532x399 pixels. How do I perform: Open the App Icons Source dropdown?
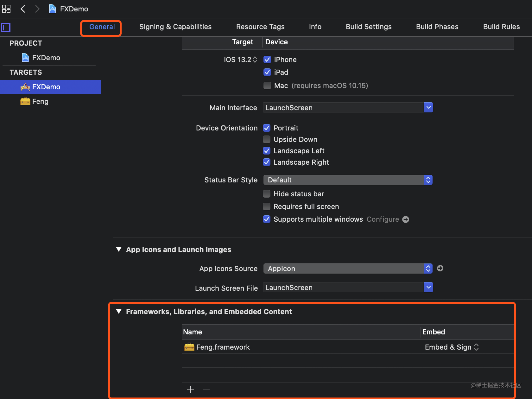pyautogui.click(x=348, y=269)
